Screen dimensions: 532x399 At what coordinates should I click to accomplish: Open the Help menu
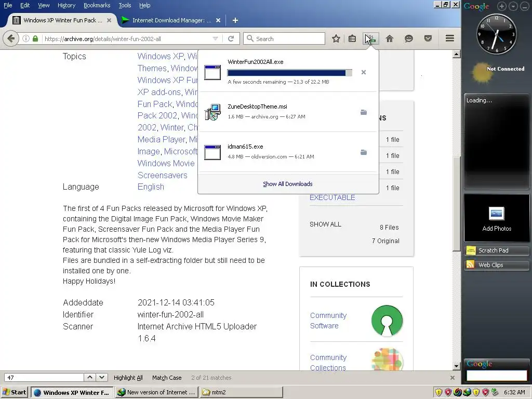click(x=144, y=5)
